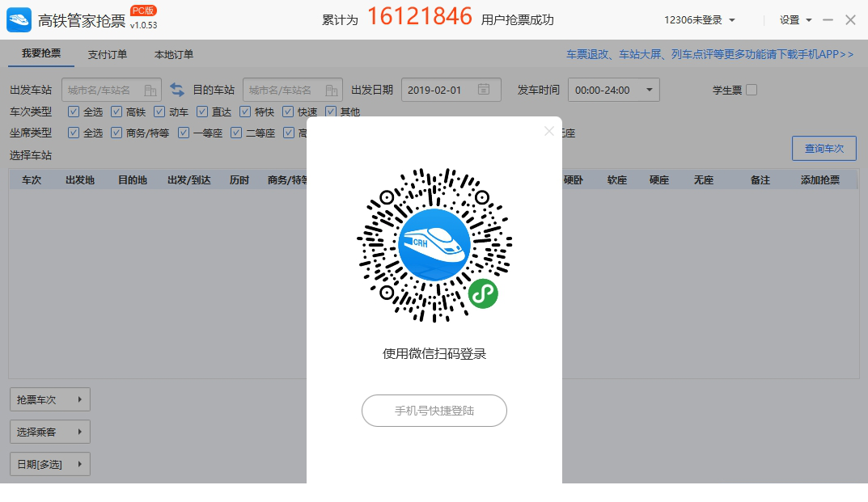Expand the 日期[多选] panel
868x502 pixels.
[x=50, y=464]
